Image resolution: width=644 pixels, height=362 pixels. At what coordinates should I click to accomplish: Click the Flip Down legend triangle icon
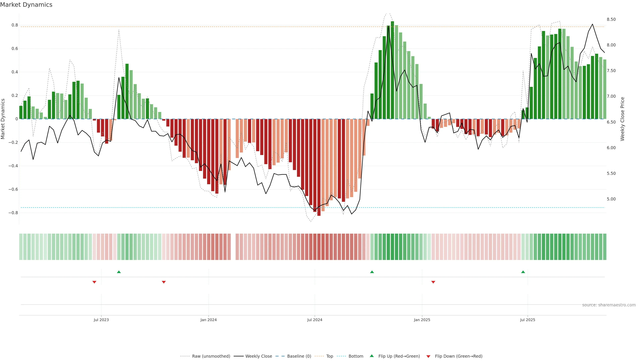pos(428,356)
